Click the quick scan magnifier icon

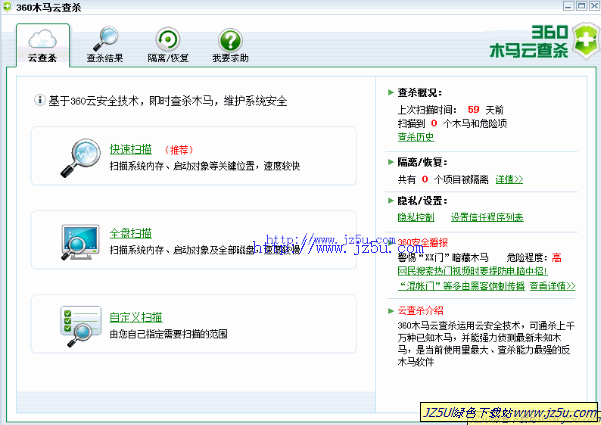80,158
